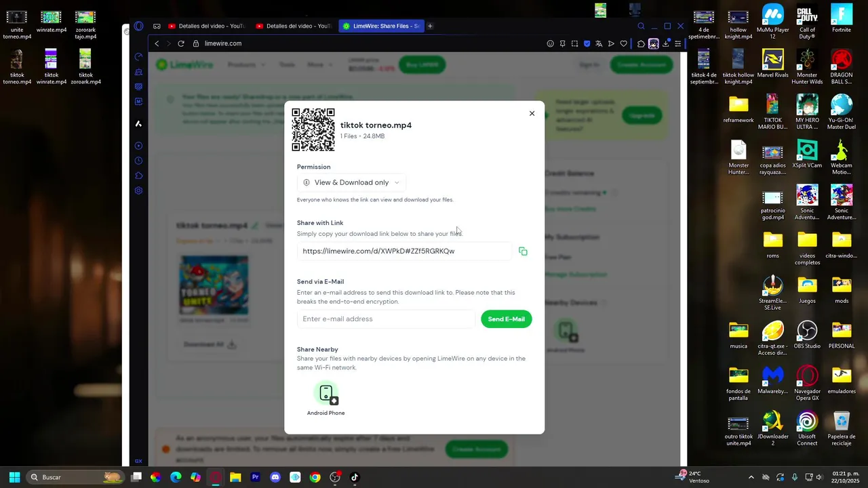Open browser downloads icon
This screenshot has width=868, height=488.
point(666,43)
